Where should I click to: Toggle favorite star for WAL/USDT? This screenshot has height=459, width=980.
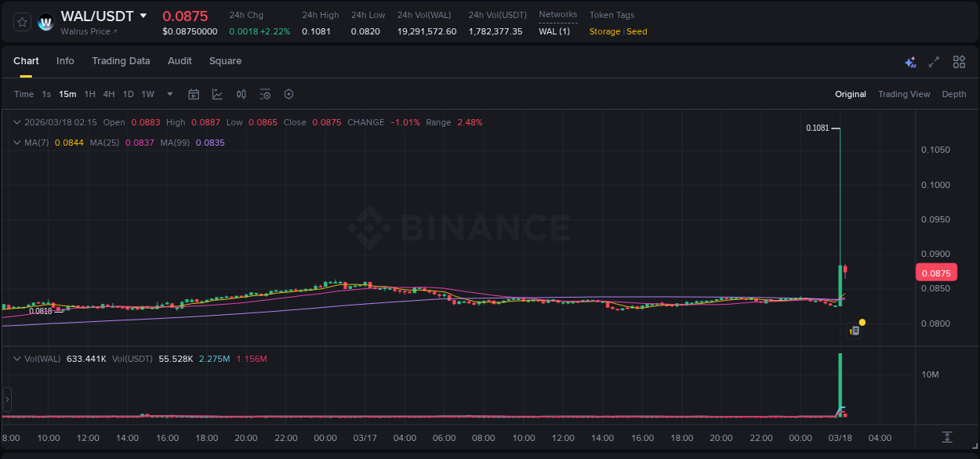[x=21, y=22]
